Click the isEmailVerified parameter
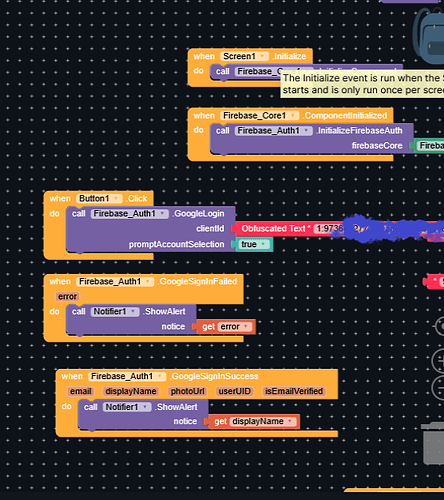 tap(294, 391)
